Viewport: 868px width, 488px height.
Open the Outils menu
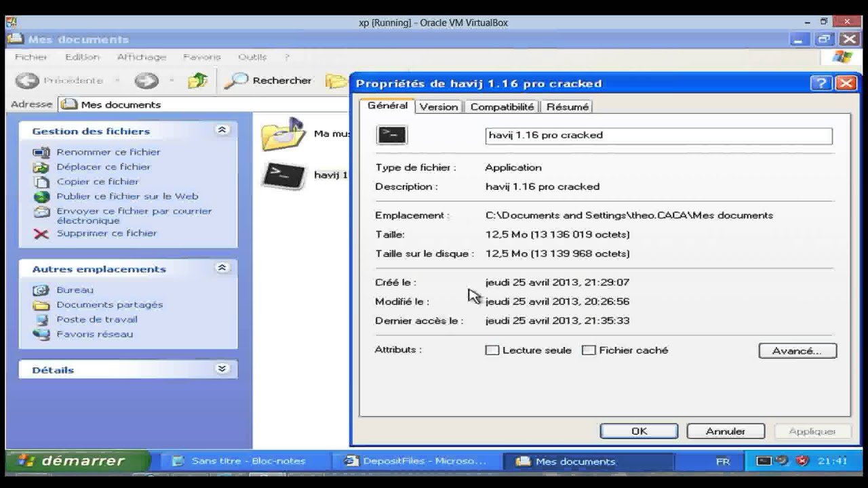pos(252,57)
